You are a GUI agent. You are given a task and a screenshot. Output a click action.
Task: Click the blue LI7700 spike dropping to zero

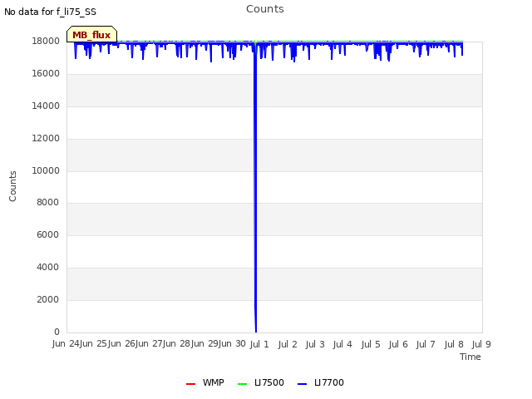tap(255, 186)
